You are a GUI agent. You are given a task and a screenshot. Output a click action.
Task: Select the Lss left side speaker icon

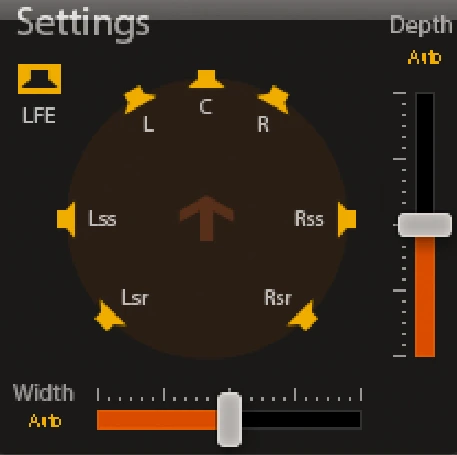click(66, 219)
